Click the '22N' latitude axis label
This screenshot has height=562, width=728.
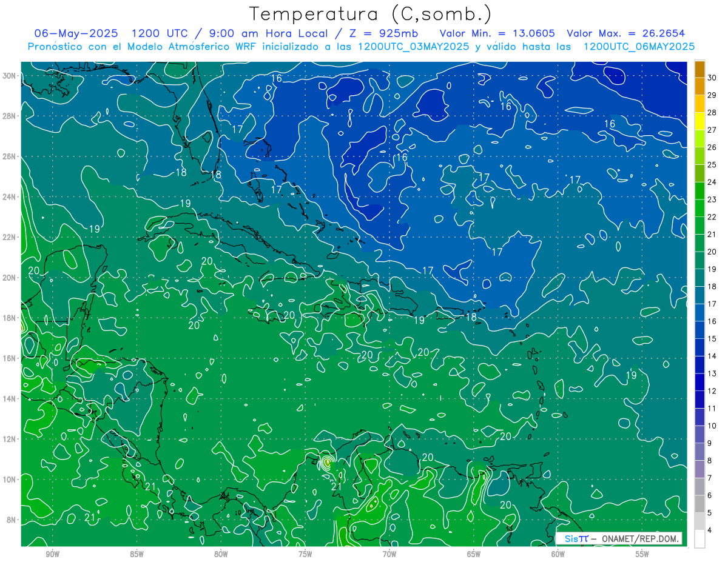tap(9, 237)
